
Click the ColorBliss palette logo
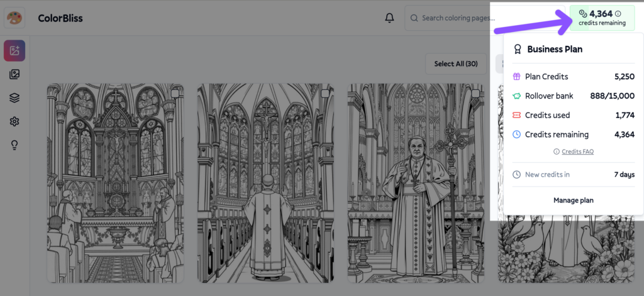pyautogui.click(x=14, y=18)
